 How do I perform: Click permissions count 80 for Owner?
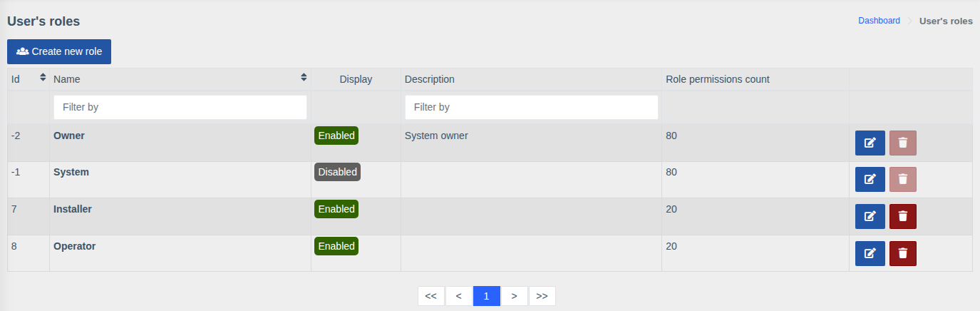[x=671, y=136]
